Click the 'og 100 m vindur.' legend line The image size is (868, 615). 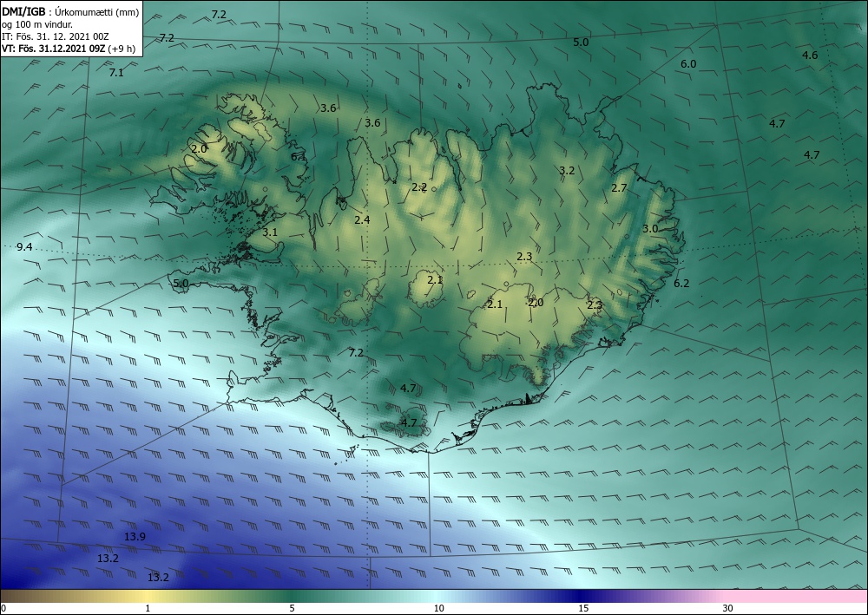pyautogui.click(x=37, y=24)
